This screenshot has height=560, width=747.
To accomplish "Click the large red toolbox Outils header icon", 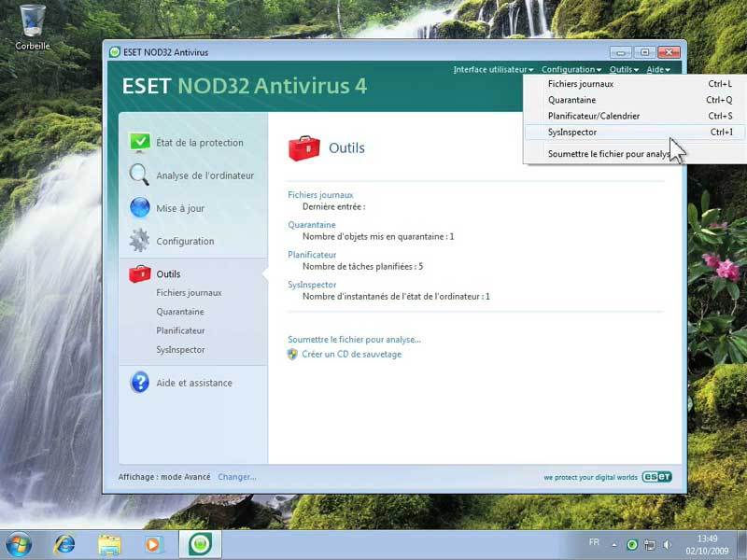I will point(304,148).
